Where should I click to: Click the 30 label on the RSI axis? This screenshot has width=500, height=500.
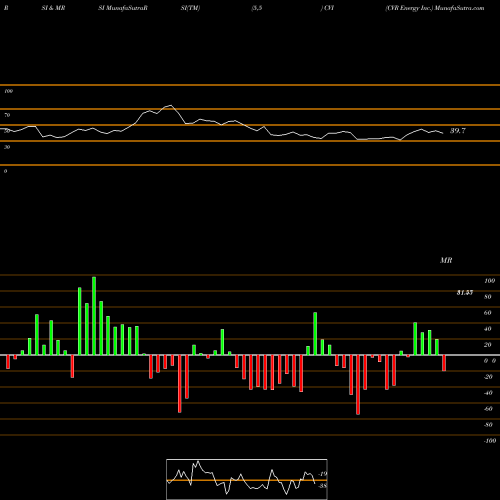point(7,147)
